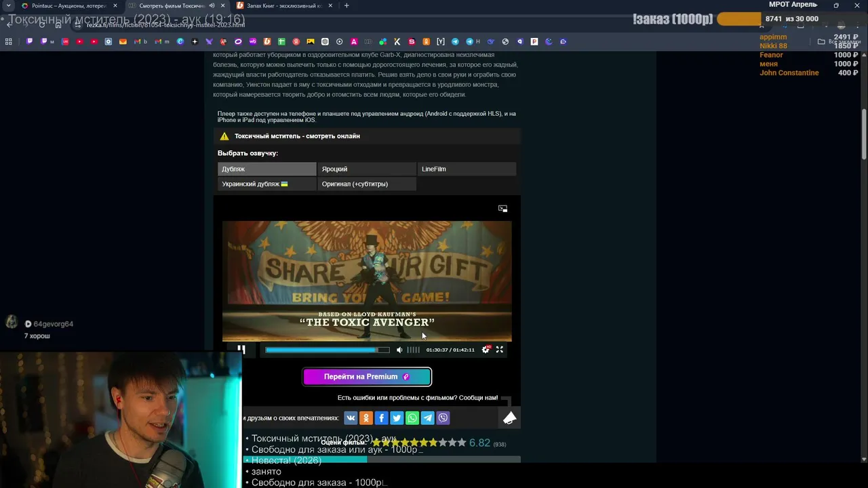Select the Украинский дубляж voiceover

coord(267,184)
